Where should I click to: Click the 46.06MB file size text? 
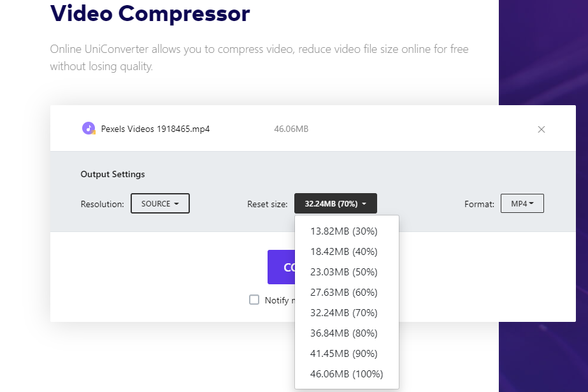click(x=291, y=129)
